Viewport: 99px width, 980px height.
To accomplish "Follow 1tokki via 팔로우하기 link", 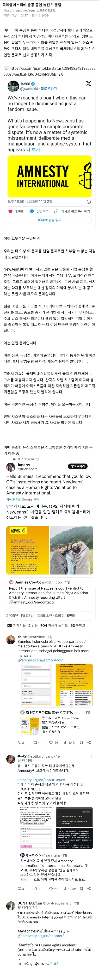I will [x=49, y=89].
